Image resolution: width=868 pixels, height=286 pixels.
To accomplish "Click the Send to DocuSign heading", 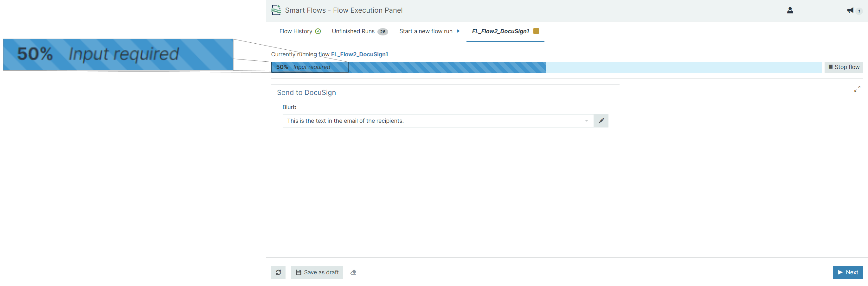I will pos(306,92).
